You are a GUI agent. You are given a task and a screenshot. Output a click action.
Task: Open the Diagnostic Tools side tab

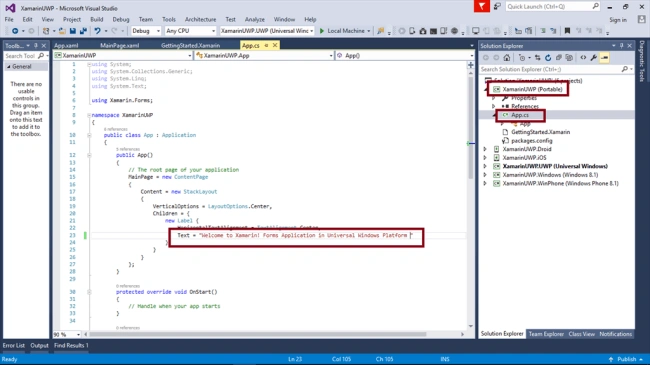click(x=642, y=61)
